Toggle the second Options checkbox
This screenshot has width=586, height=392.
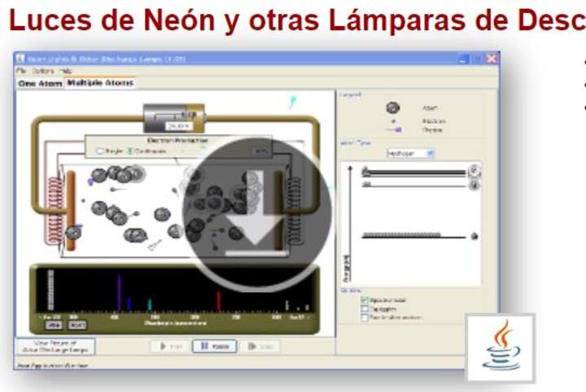point(365,309)
